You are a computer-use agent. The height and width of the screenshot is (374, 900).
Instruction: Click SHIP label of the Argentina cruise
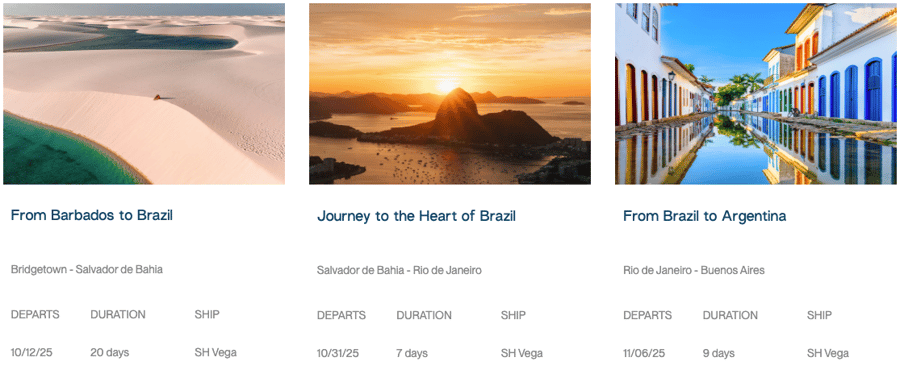819,315
